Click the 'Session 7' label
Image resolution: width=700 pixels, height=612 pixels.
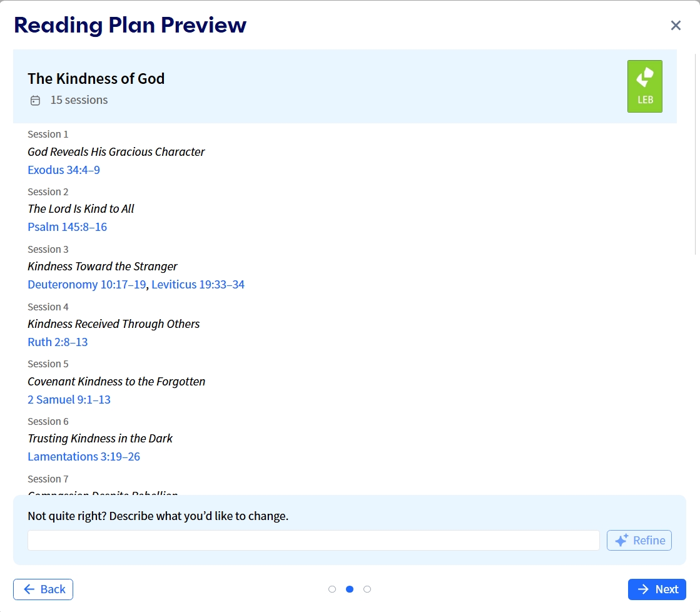(48, 479)
